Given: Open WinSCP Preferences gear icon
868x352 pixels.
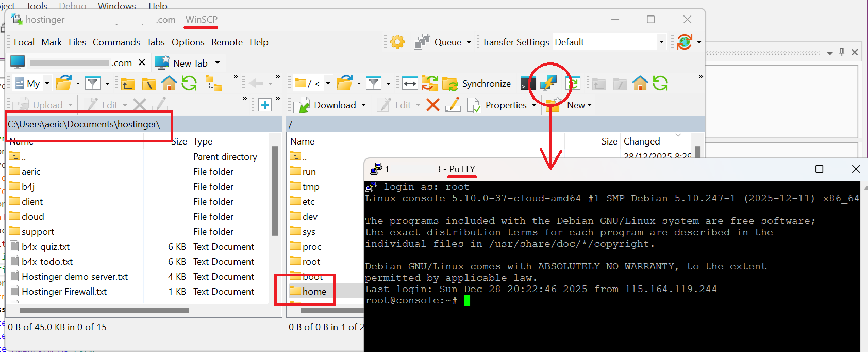Looking at the screenshot, I should tap(397, 42).
